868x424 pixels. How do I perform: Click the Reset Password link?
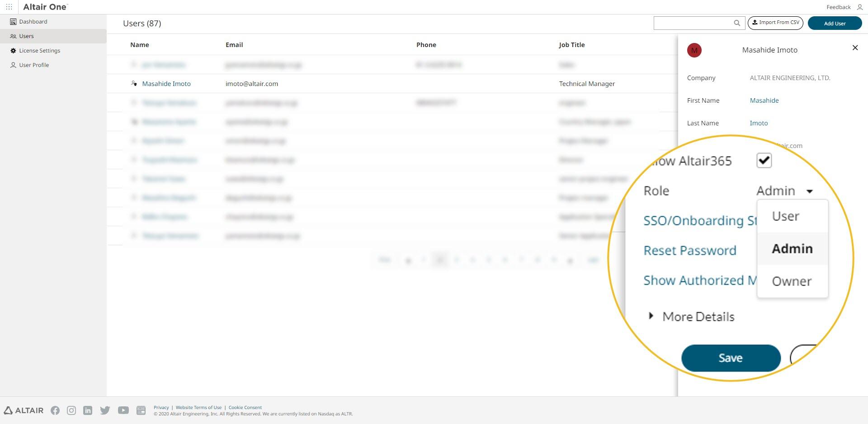689,250
